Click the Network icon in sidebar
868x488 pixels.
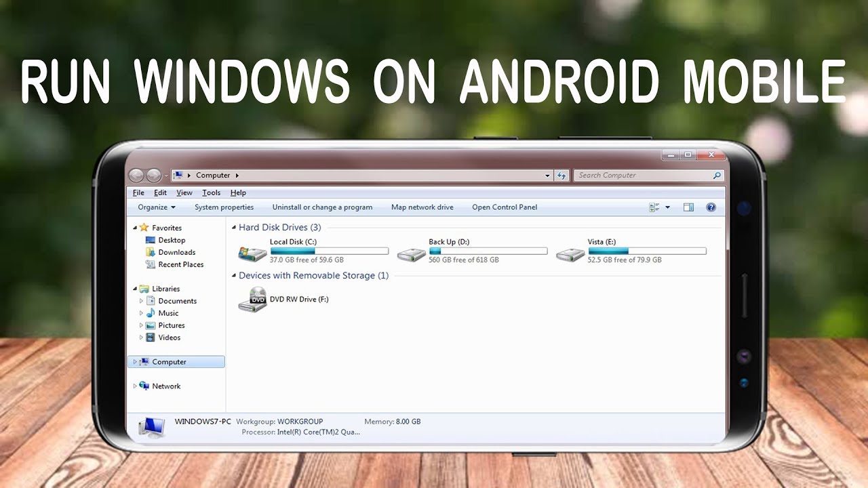point(144,386)
